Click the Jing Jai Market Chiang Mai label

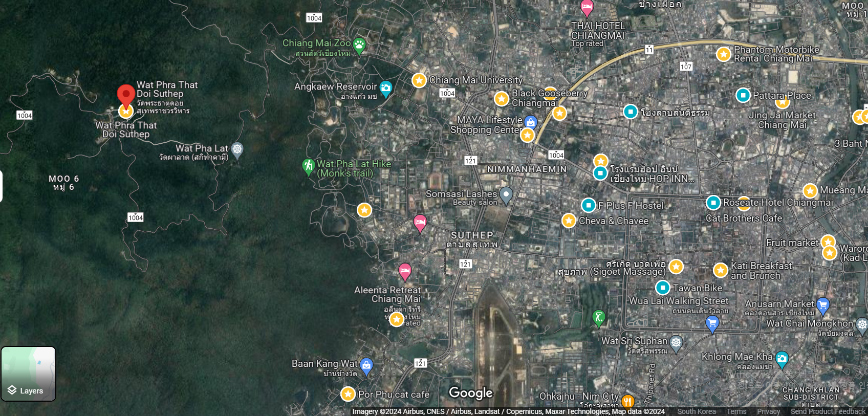coord(783,120)
